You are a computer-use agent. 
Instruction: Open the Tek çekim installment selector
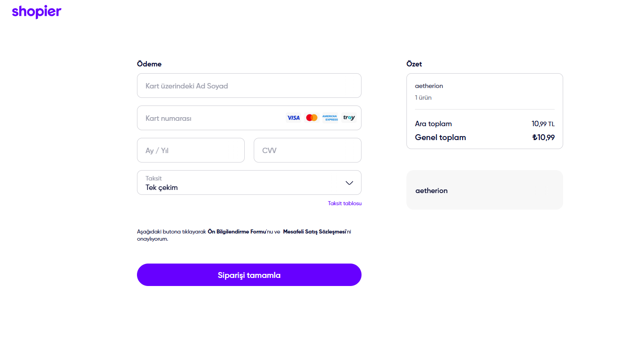[x=243, y=183]
